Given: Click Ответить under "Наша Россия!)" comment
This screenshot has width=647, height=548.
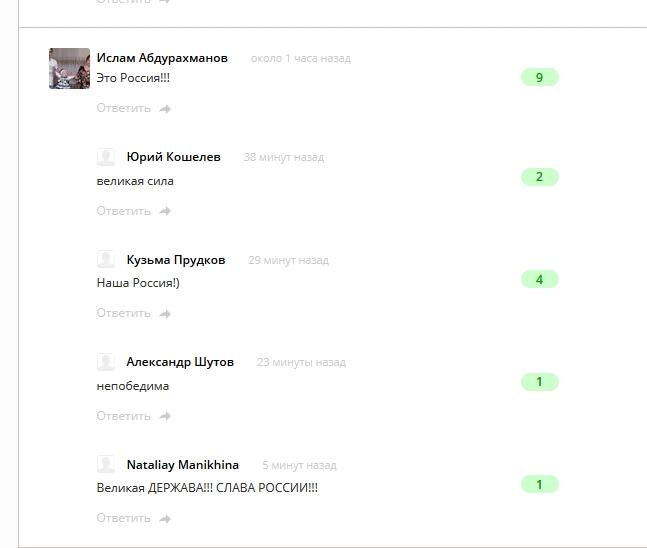Looking at the screenshot, I should coord(123,313).
